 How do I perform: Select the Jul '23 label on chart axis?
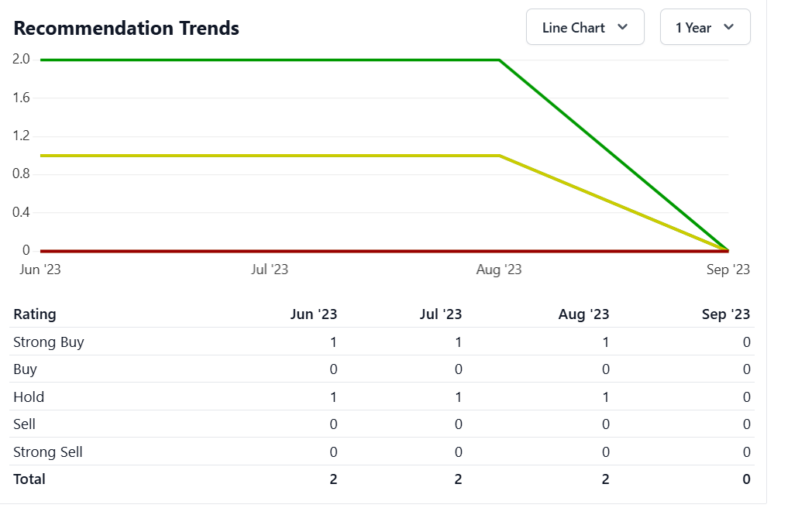point(270,270)
